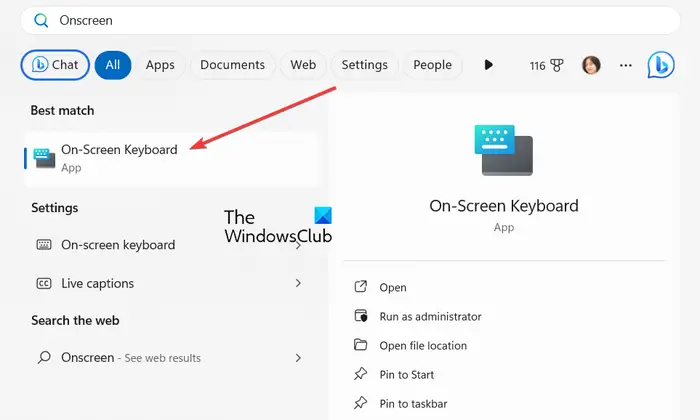Switch to the Settings filter tab

tap(364, 65)
